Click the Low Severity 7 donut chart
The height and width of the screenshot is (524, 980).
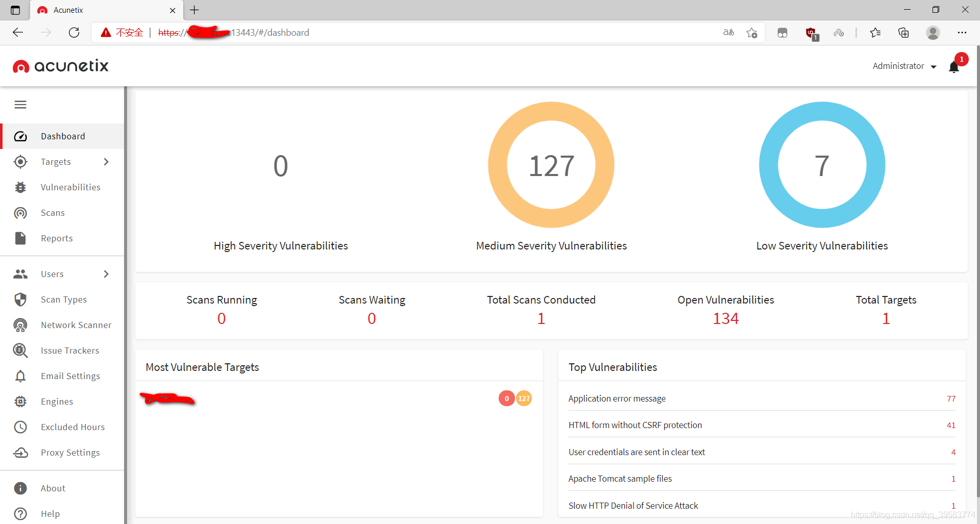pos(822,165)
